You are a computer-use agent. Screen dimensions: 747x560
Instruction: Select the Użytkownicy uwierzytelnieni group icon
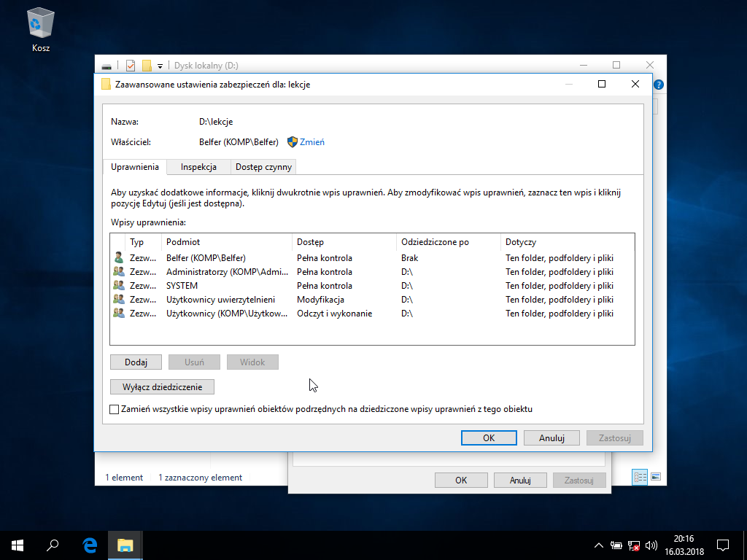pos(119,299)
